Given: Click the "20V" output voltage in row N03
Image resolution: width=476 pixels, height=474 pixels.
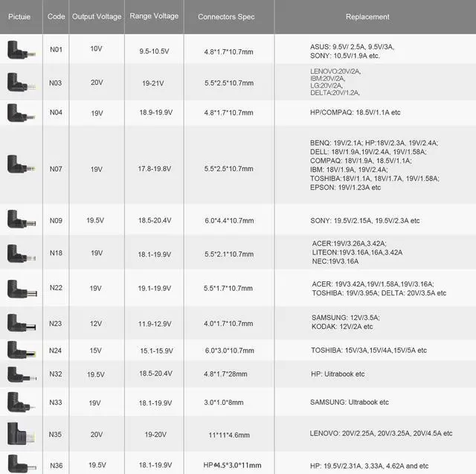Looking at the screenshot, I should 97,83.
